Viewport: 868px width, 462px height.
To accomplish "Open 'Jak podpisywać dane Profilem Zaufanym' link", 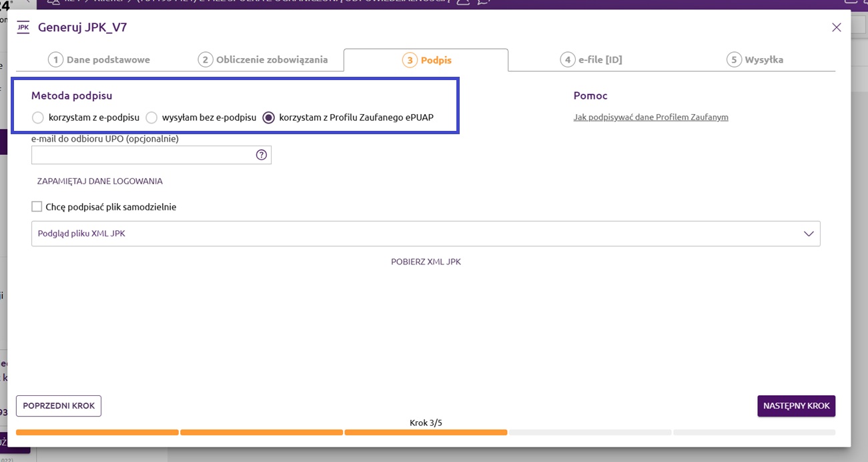I will tap(650, 118).
